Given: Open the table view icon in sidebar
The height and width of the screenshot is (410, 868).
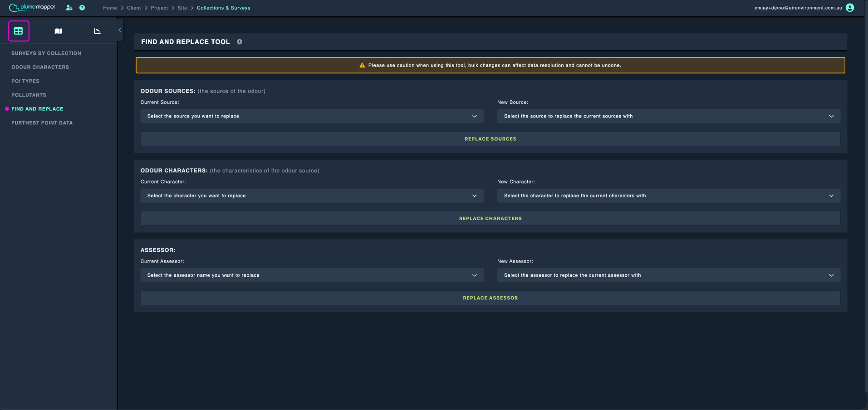Looking at the screenshot, I should point(19,31).
